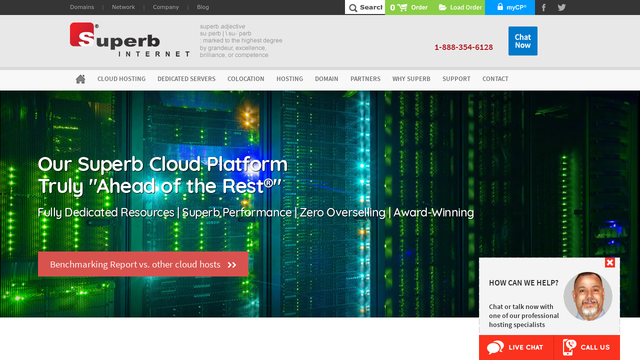Click the myCP lock icon
Image resolution: width=640 pixels, height=360 pixels.
point(500,7)
